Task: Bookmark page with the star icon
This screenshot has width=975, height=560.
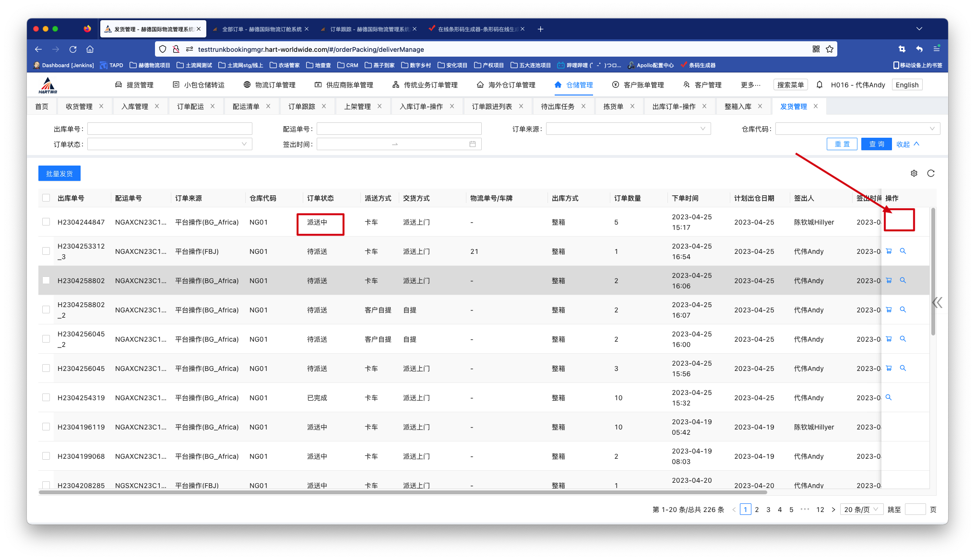Action: (x=830, y=49)
